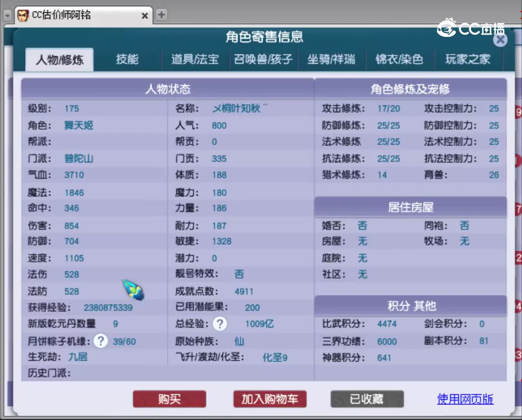Click the 已用潜能果 value 200
Image resolution: width=522 pixels, height=420 pixels.
tap(252, 307)
